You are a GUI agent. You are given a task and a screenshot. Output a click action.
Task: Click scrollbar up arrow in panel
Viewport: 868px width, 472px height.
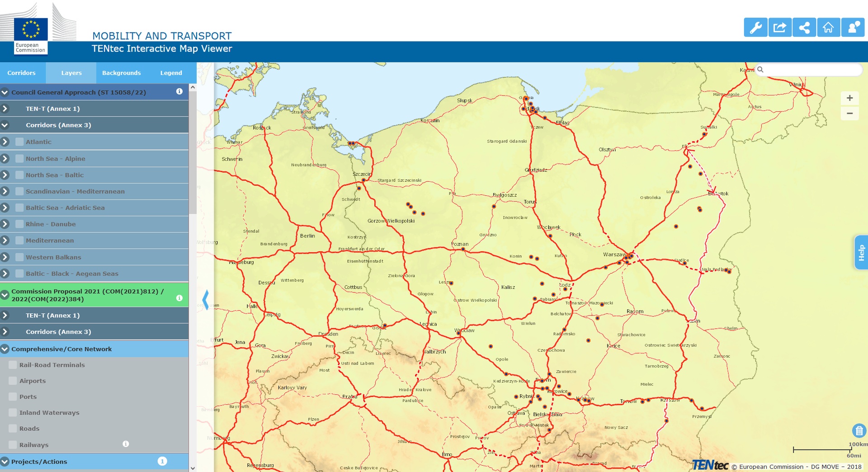(193, 87)
